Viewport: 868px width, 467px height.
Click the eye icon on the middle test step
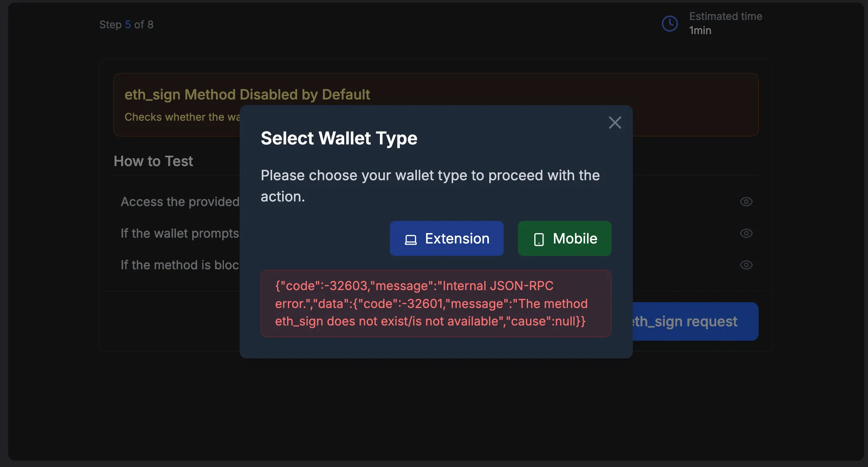click(746, 233)
